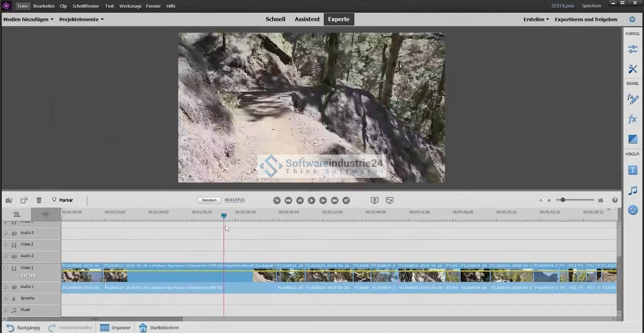Viewport: 644px width, 333px height.
Task: Open the Music notes panel
Action: [633, 191]
